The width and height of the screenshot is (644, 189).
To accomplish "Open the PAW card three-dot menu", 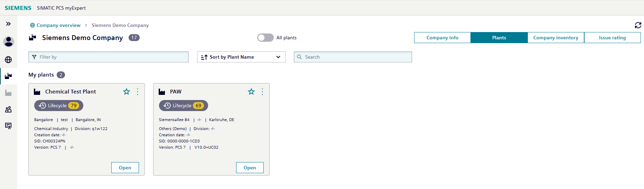I will click(x=262, y=91).
